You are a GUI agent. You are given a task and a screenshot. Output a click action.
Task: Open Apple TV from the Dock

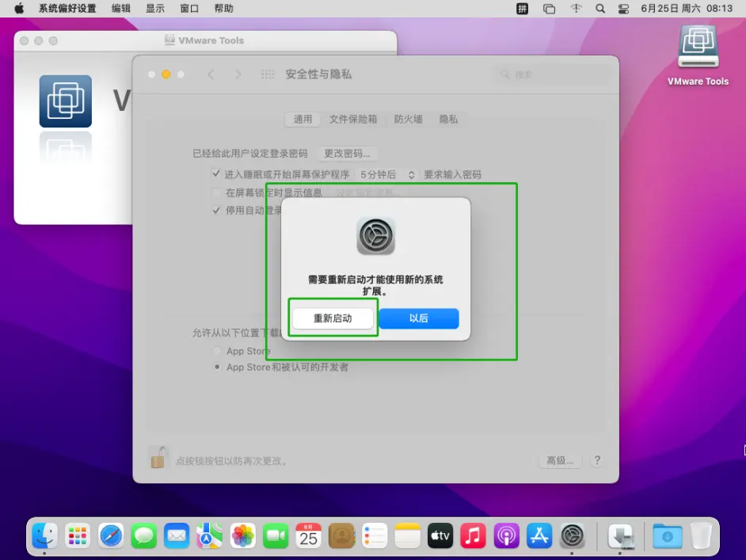pyautogui.click(x=440, y=536)
